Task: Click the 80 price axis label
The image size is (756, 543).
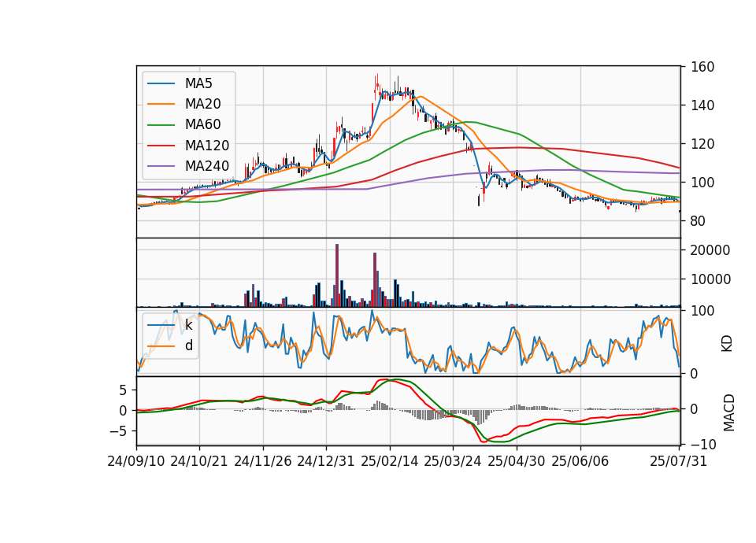Action: point(698,221)
